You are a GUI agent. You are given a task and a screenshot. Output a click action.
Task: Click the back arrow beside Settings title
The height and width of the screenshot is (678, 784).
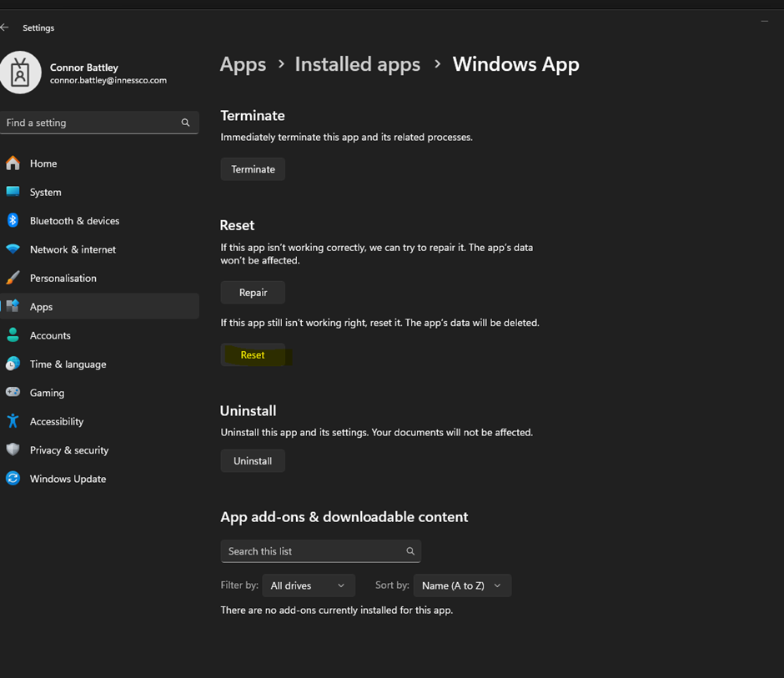click(5, 28)
